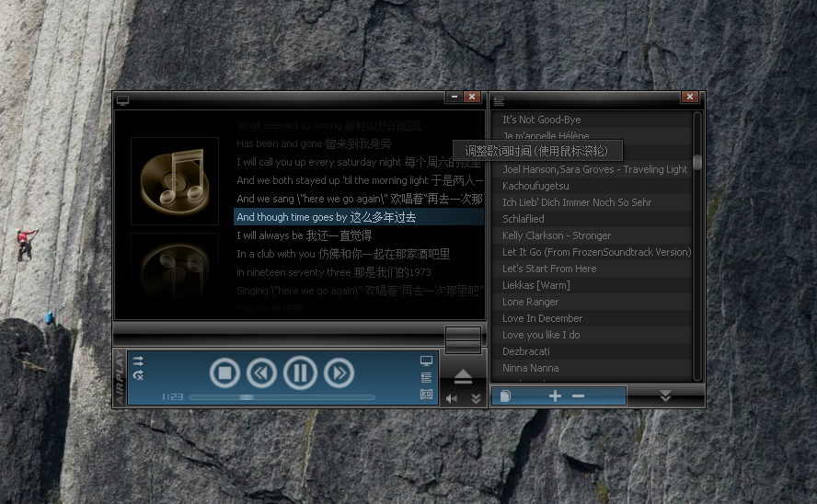Add a track with the plus button

coord(555,395)
